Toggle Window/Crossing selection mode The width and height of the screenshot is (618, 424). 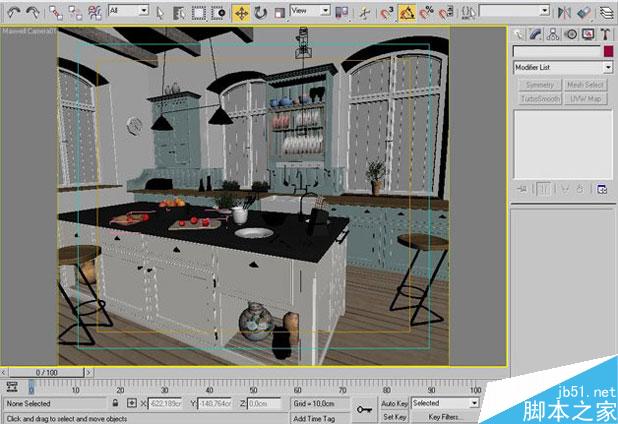click(x=218, y=13)
